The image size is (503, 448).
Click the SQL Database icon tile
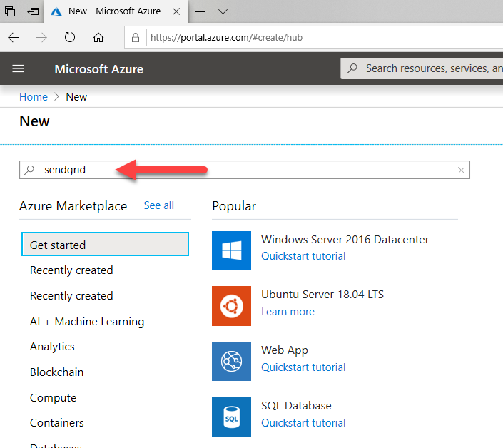coord(231,417)
